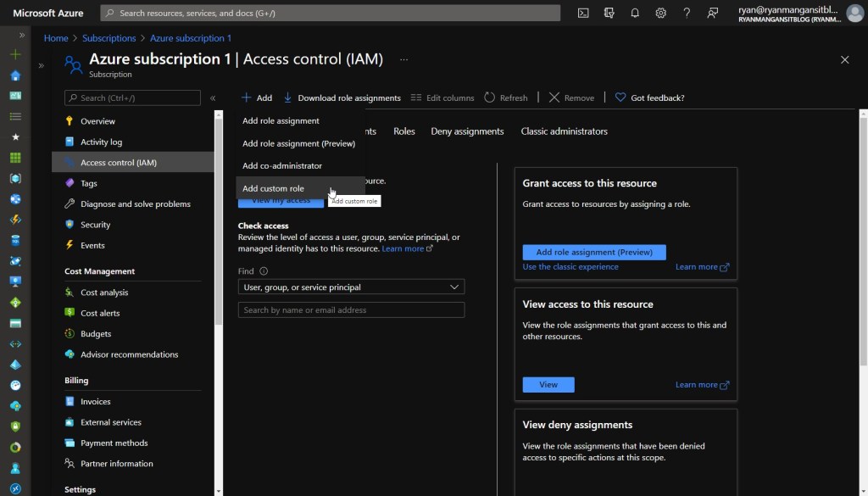This screenshot has width=868, height=496.
Task: Click the info icon beside Find
Action: pyautogui.click(x=264, y=271)
